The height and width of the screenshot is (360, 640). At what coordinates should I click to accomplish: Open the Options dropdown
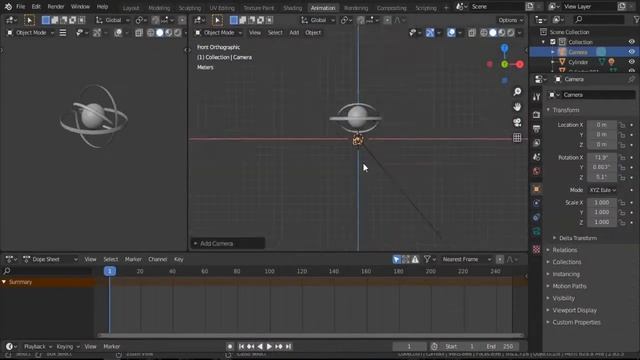(510, 20)
